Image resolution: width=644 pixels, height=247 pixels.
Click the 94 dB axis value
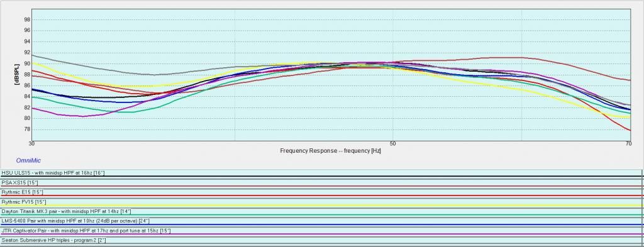(27, 41)
